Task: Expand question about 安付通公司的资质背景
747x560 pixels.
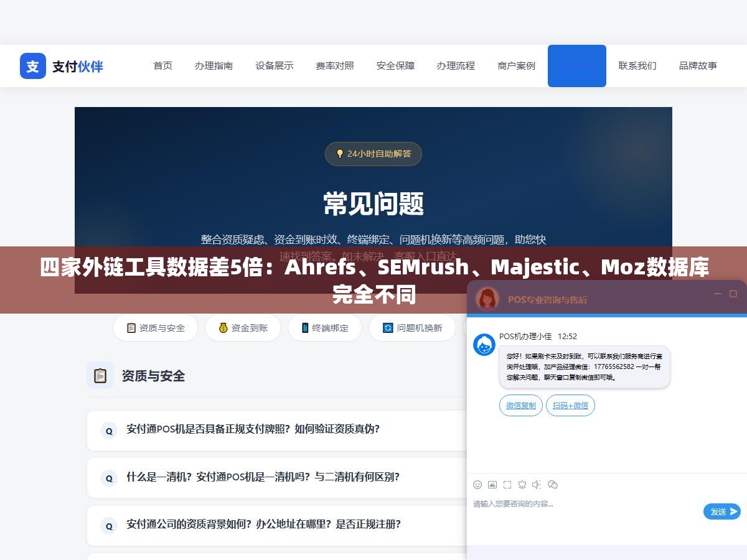Action: click(277, 525)
